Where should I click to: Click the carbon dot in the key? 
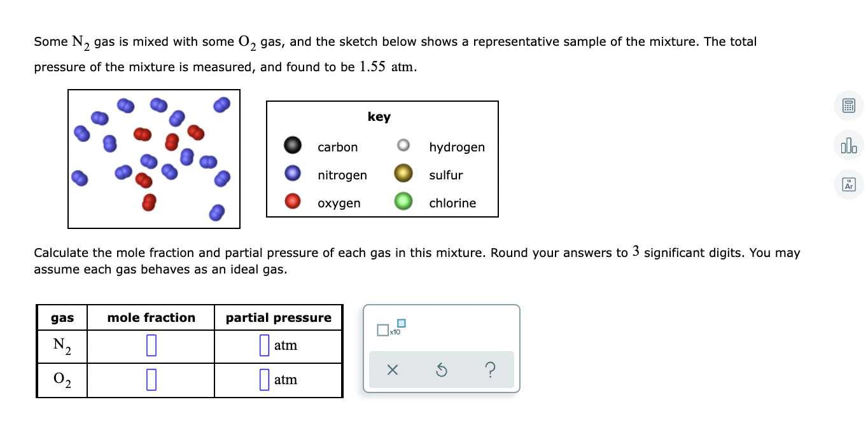click(291, 144)
